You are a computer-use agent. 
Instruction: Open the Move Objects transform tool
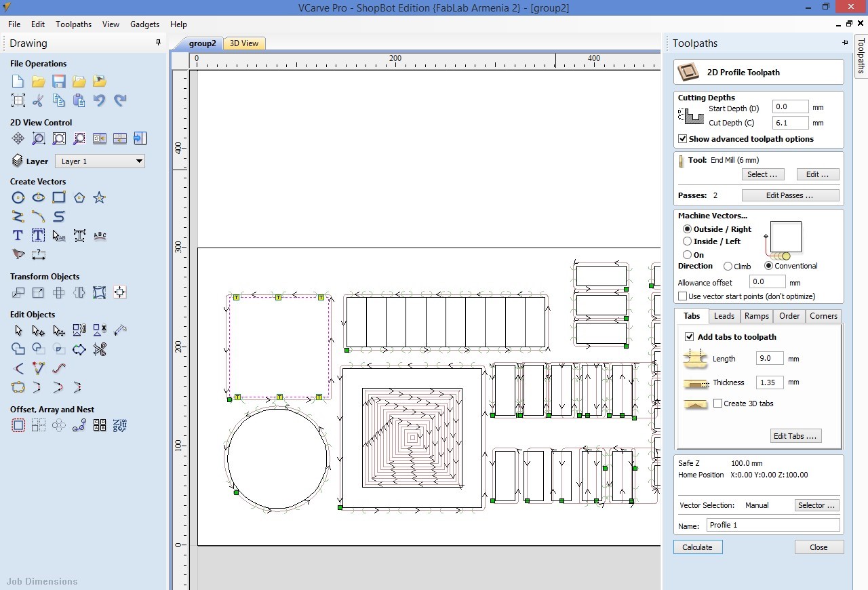[x=18, y=292]
